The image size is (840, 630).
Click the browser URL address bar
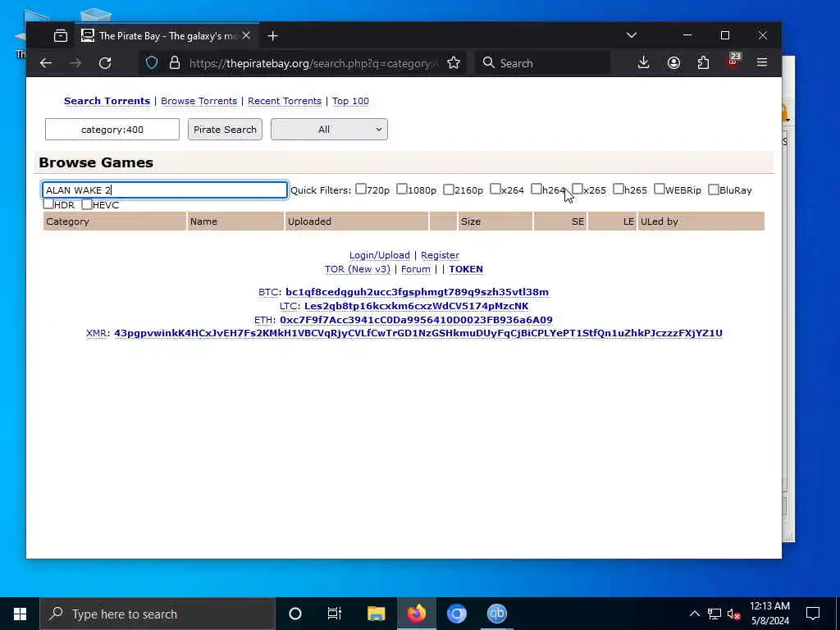click(x=313, y=63)
